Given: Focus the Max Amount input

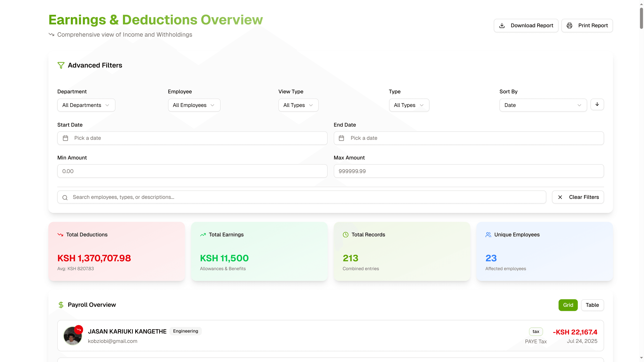Looking at the screenshot, I should coord(469,171).
